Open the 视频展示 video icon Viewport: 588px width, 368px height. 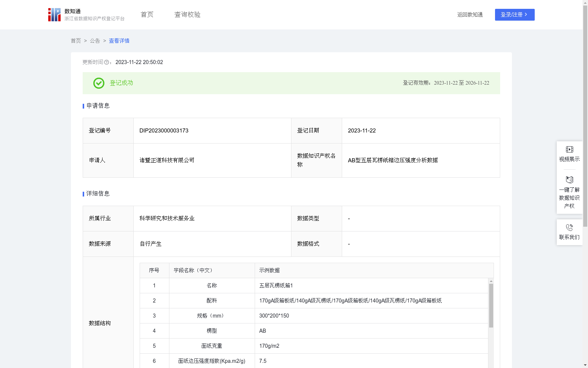click(x=569, y=149)
